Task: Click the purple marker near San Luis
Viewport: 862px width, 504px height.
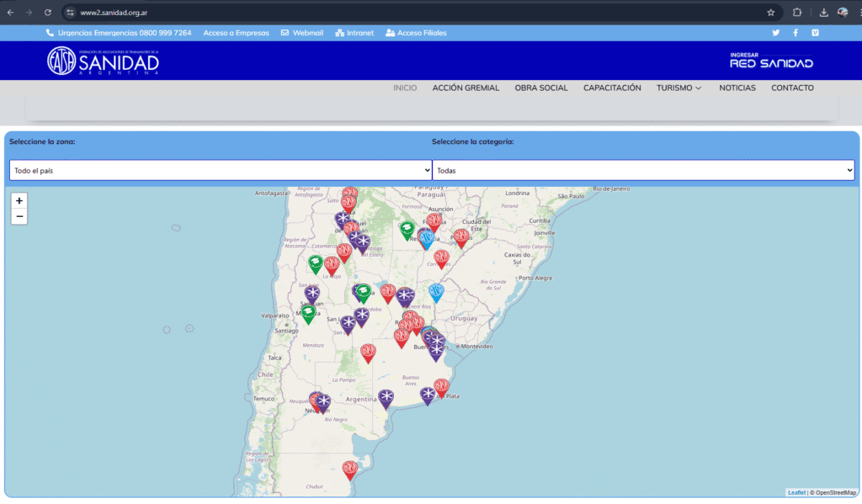Action: pos(348,325)
